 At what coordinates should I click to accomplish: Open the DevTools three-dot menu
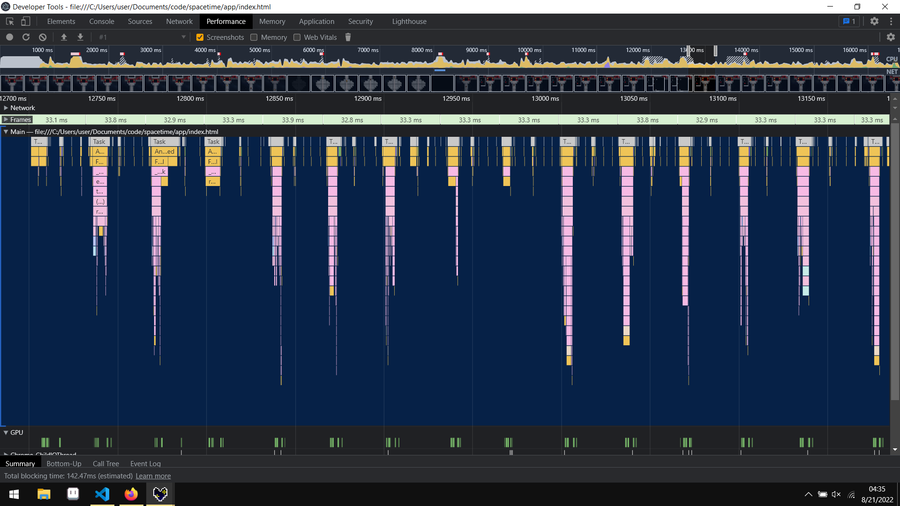pos(891,21)
